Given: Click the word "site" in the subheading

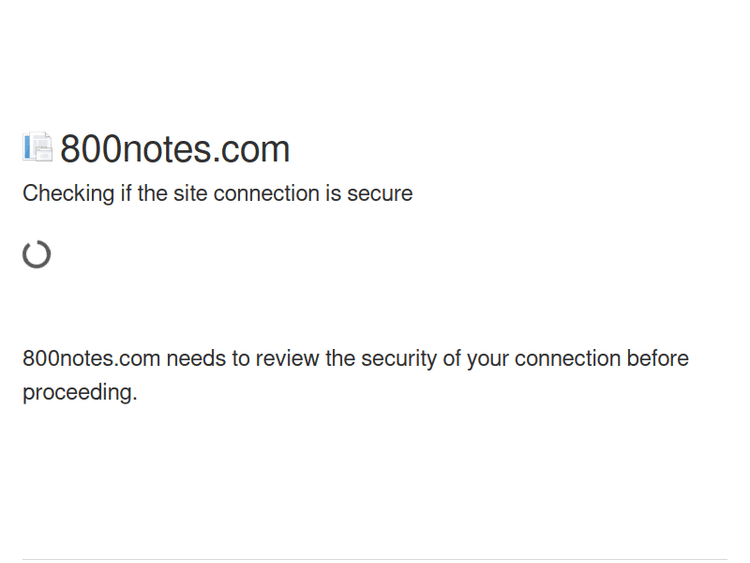Looking at the screenshot, I should tap(190, 193).
